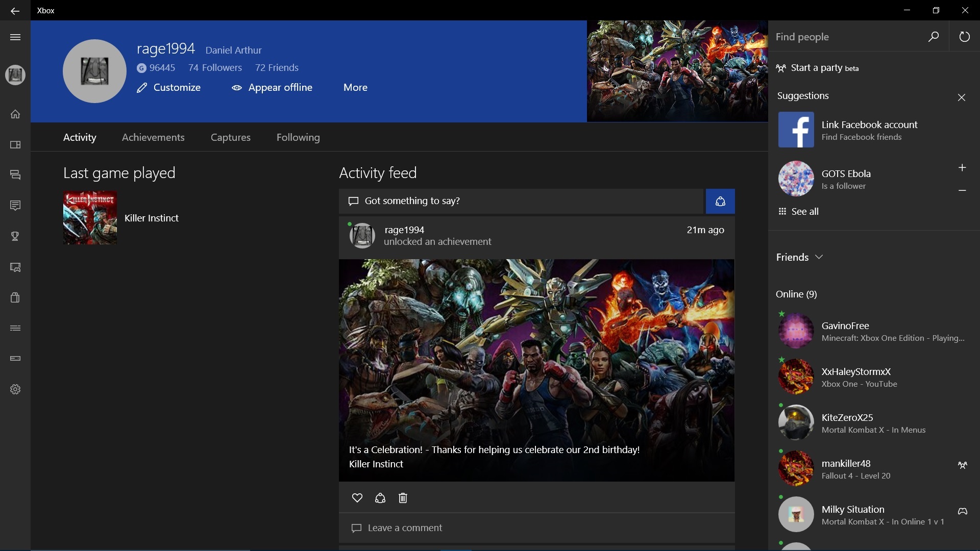Open Achievements trophy in the sidebar

(15, 236)
